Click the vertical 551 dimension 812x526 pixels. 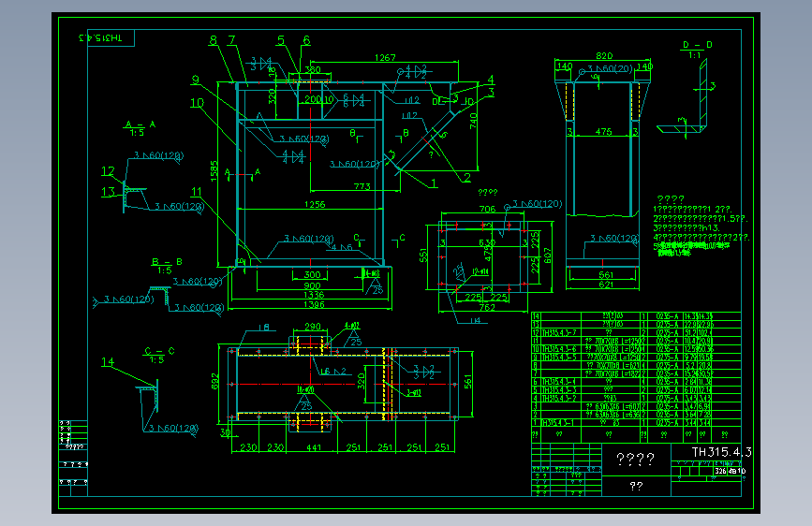pos(423,256)
